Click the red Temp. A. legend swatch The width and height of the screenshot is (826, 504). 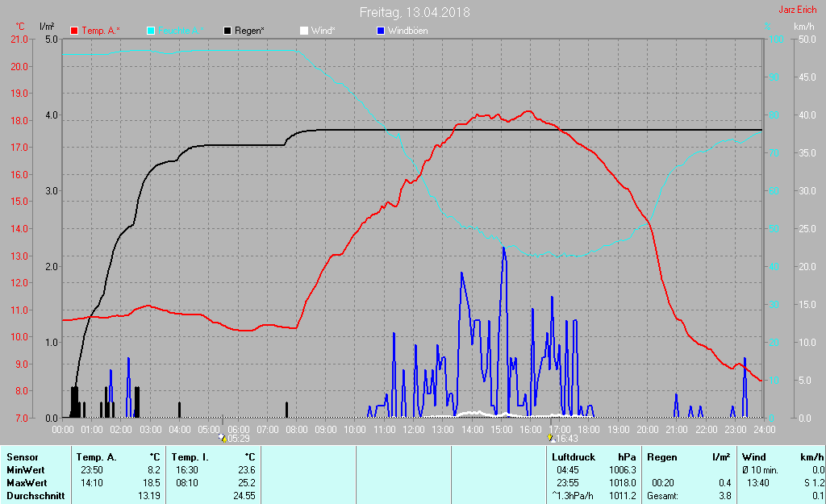[x=75, y=31]
